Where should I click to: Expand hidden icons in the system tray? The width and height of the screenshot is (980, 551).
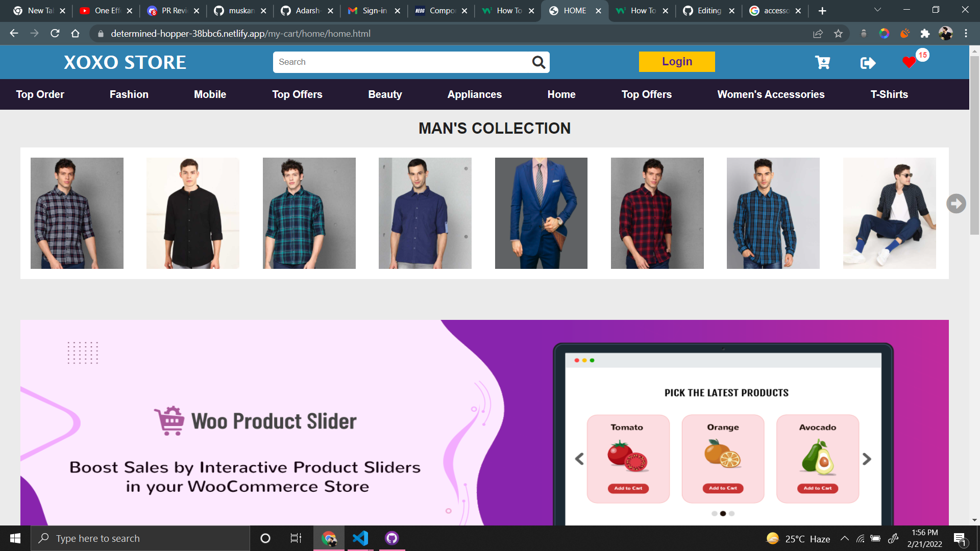pyautogui.click(x=845, y=538)
